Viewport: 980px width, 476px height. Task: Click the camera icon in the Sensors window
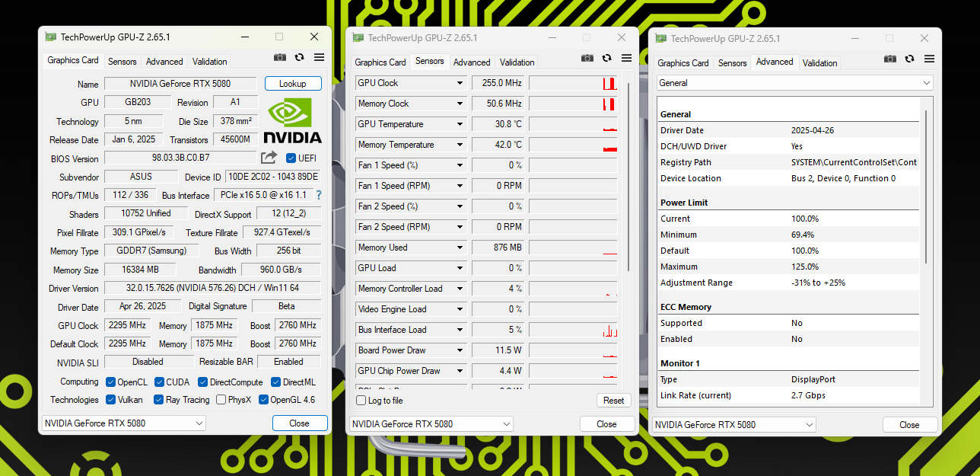[587, 58]
